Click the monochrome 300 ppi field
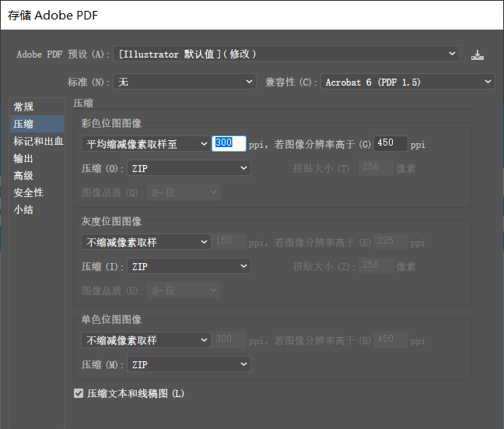Viewport: 504px width, 429px height. (x=229, y=339)
